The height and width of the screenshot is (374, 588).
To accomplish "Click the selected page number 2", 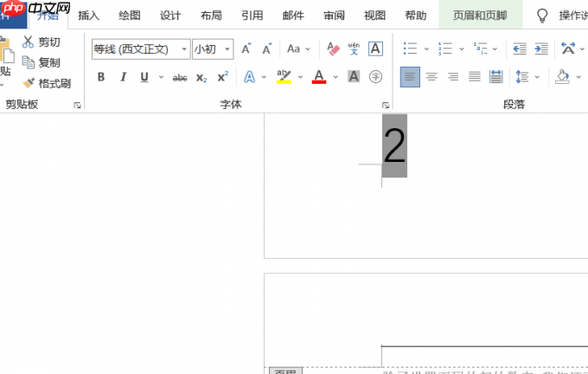I will pyautogui.click(x=394, y=145).
